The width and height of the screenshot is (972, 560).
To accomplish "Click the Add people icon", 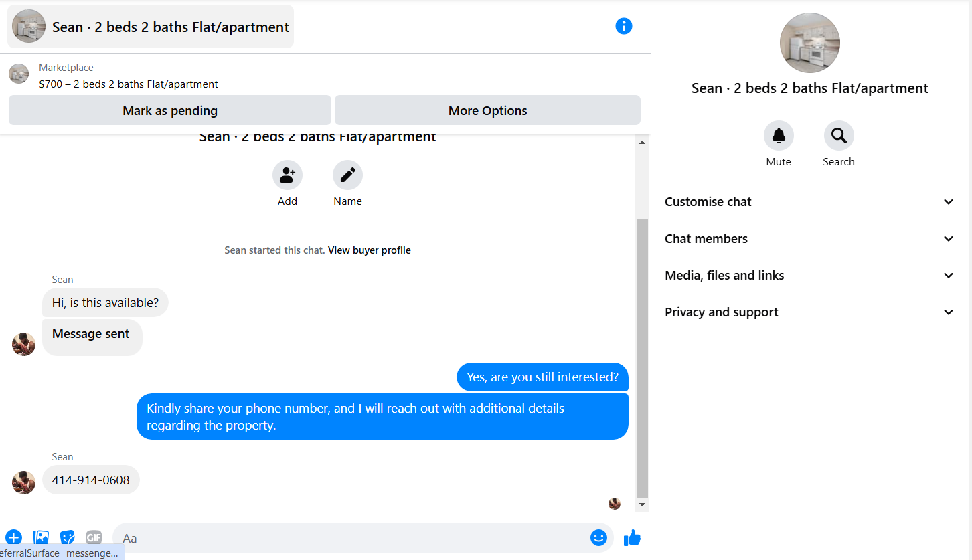I will pyautogui.click(x=287, y=175).
